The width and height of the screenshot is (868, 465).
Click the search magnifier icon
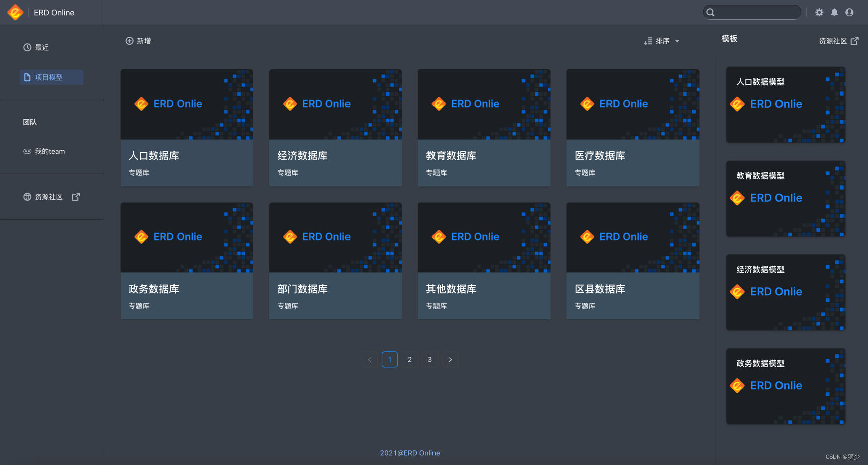(710, 12)
